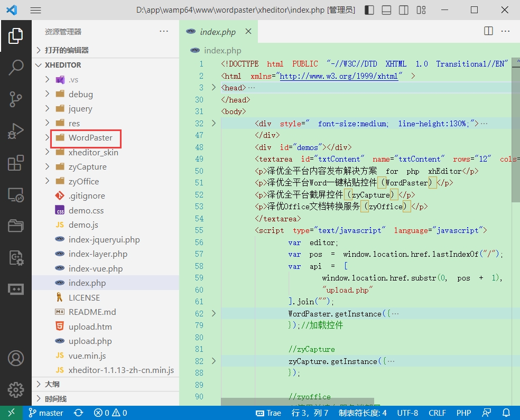Screen dimensions: 520x420
Task: Toggle the primary side bar layout button
Action: [x=369, y=10]
